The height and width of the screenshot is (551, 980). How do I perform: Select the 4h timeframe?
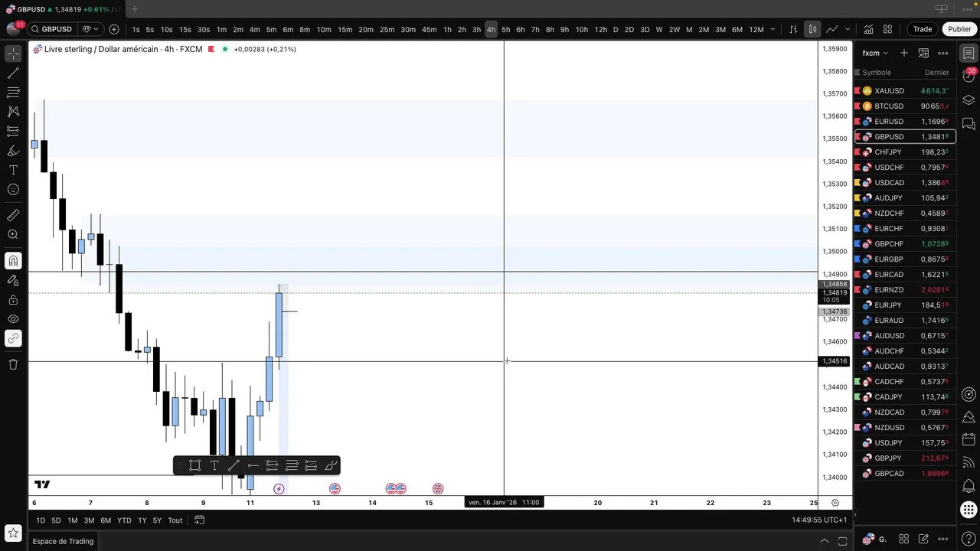[x=491, y=29]
